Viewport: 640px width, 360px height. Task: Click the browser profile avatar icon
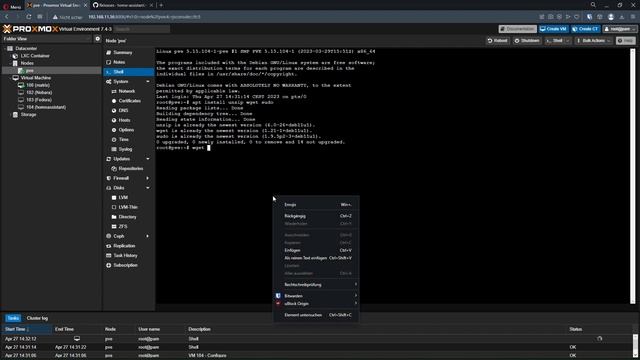(x=611, y=17)
